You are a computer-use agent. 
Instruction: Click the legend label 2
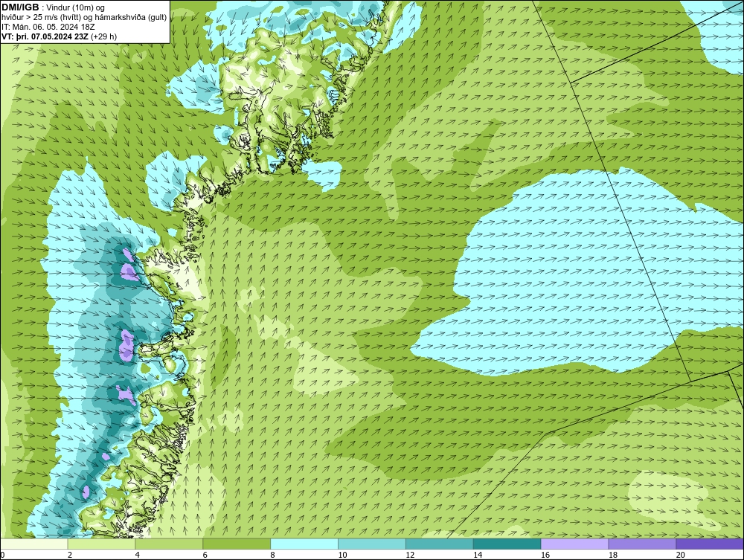tap(70, 555)
